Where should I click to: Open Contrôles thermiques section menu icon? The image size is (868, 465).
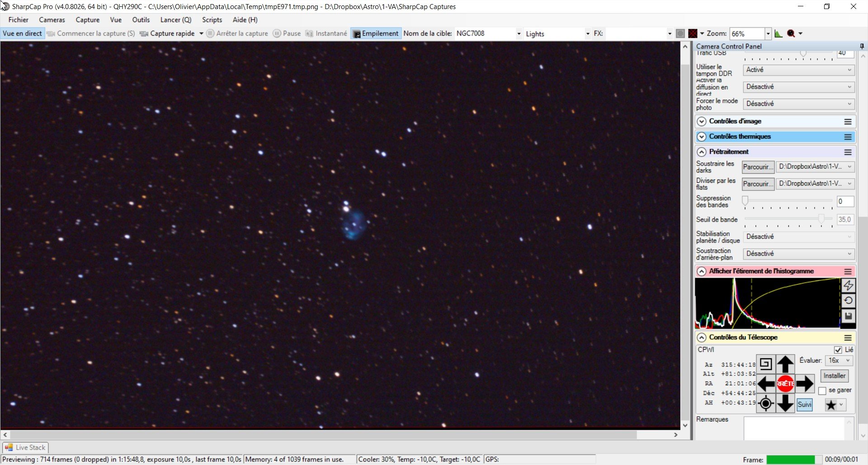point(848,137)
